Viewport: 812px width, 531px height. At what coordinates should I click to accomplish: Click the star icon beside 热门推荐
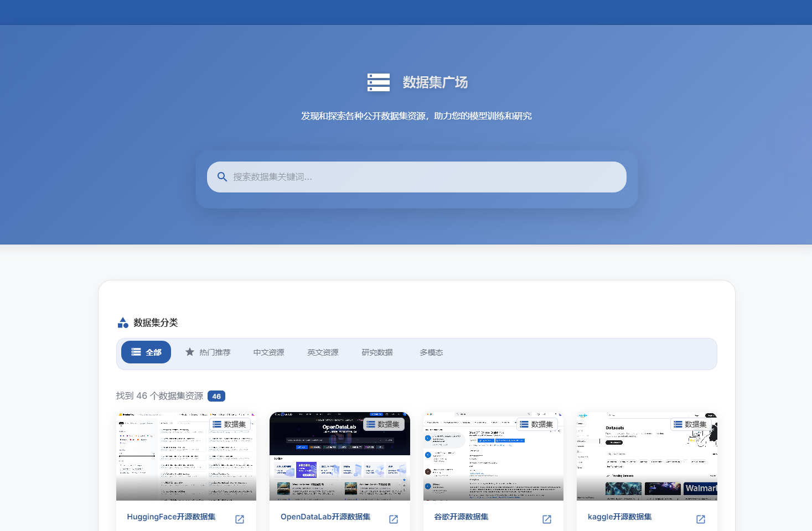click(190, 352)
